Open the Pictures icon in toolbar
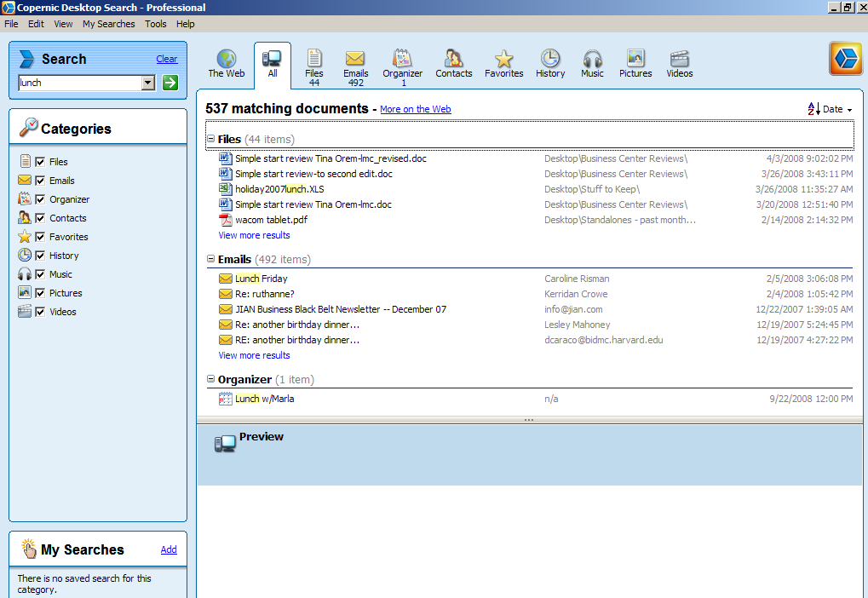 pos(635,58)
